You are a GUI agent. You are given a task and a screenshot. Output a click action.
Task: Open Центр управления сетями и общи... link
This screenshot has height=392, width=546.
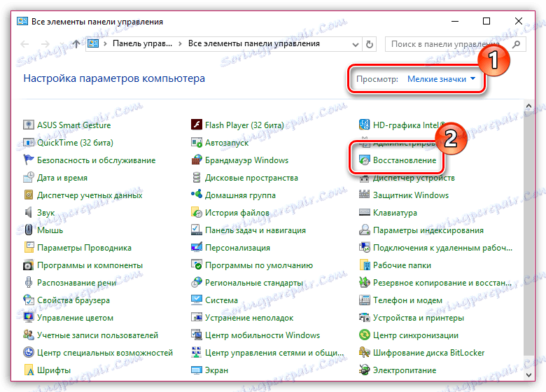pos(274,353)
